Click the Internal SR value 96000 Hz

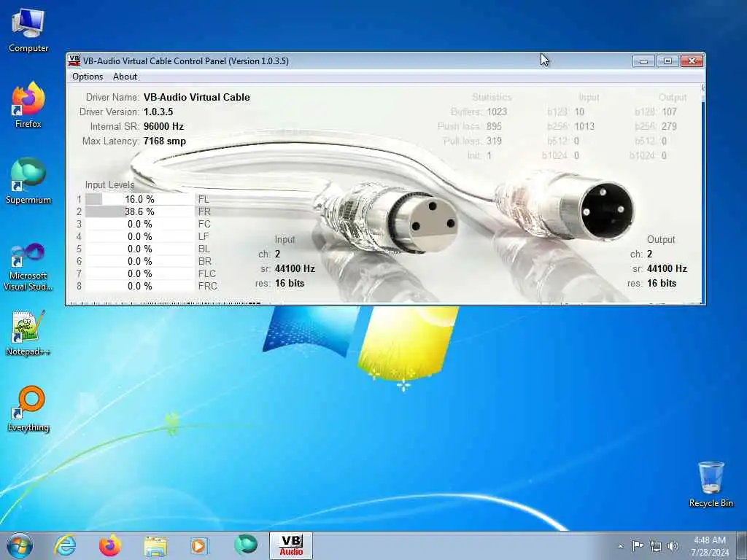point(163,126)
